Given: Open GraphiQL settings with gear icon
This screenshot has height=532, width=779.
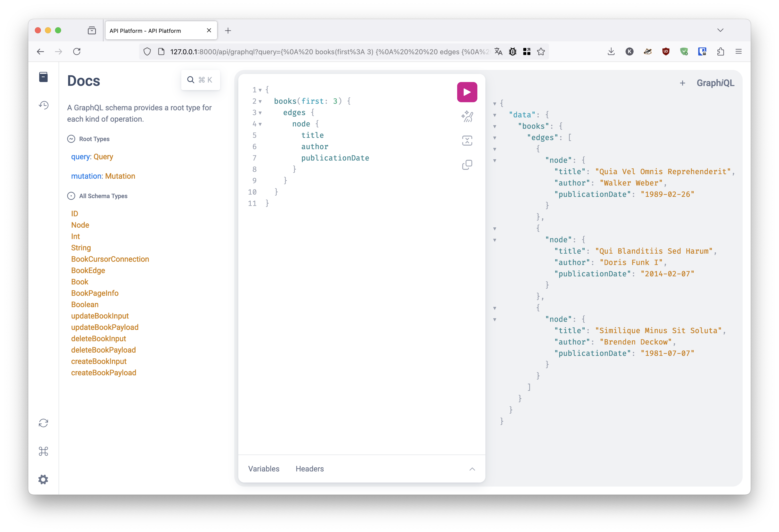Looking at the screenshot, I should point(43,479).
